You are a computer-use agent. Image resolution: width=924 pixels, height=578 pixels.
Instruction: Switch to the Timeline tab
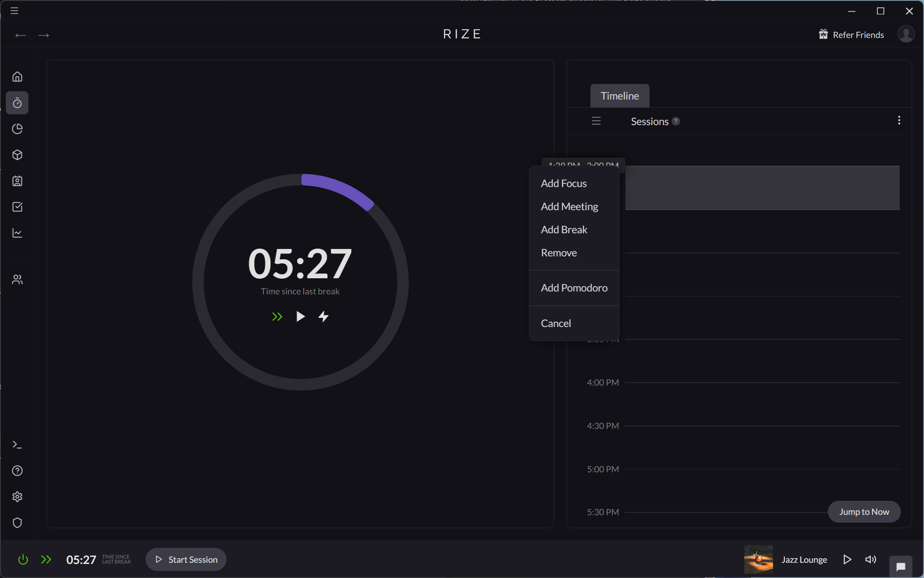click(620, 95)
